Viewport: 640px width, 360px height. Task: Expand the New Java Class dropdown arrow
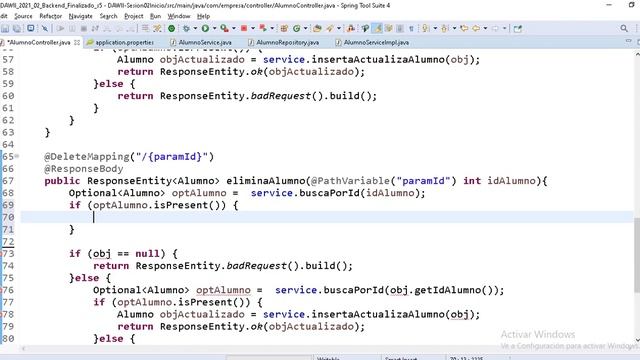(305, 29)
